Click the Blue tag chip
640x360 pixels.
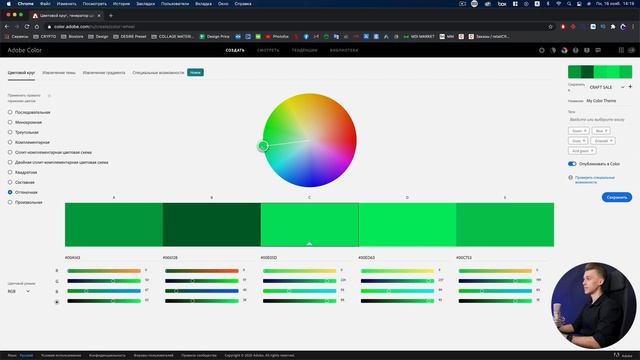point(601,131)
